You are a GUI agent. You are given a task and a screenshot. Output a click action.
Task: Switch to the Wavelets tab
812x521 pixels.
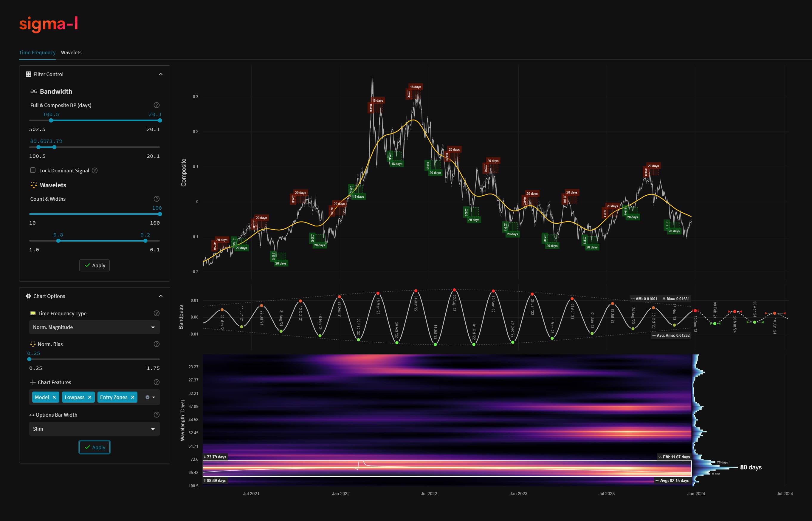[71, 52]
